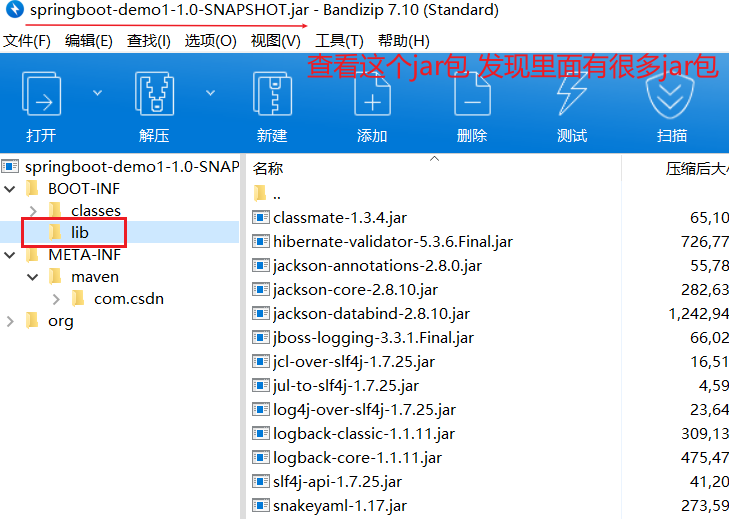Image resolution: width=729 pixels, height=519 pixels.
Task: Select logback-classic-1.1.11.jar
Action: tap(364, 434)
